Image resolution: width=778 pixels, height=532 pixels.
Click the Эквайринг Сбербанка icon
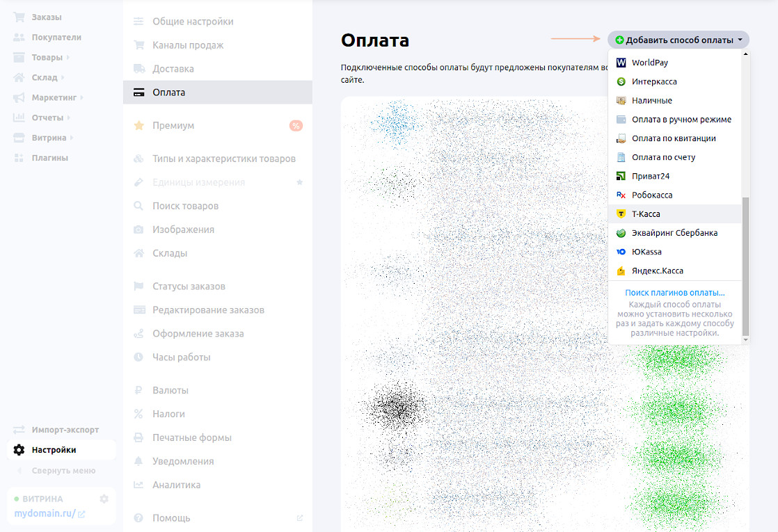pos(621,233)
